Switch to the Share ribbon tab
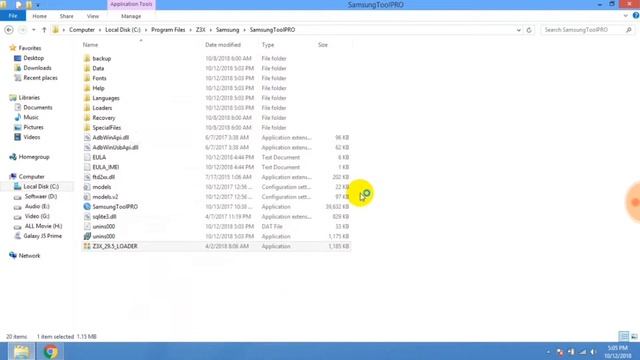Viewport: 640px width, 360px height. [66, 16]
